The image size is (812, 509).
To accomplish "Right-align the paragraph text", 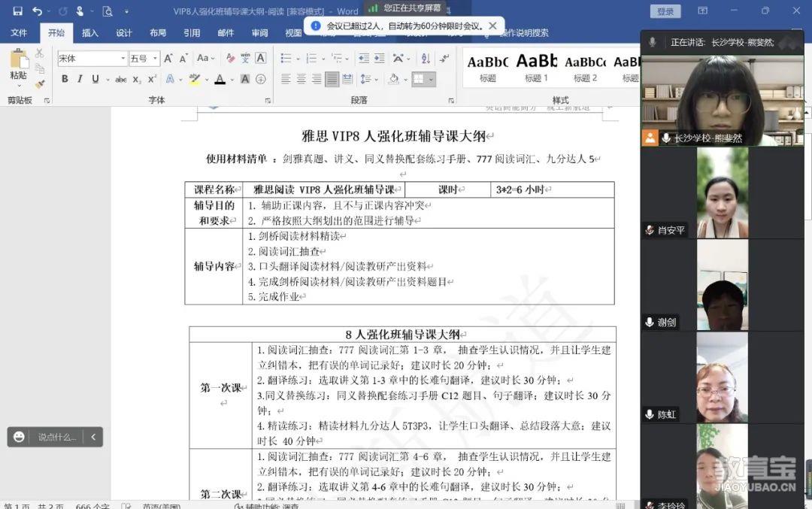I will (x=317, y=79).
